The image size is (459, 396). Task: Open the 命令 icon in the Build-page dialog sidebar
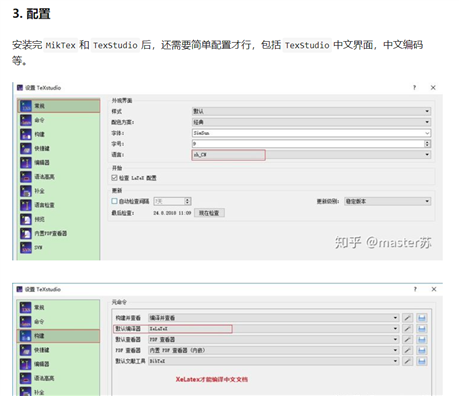(x=26, y=322)
